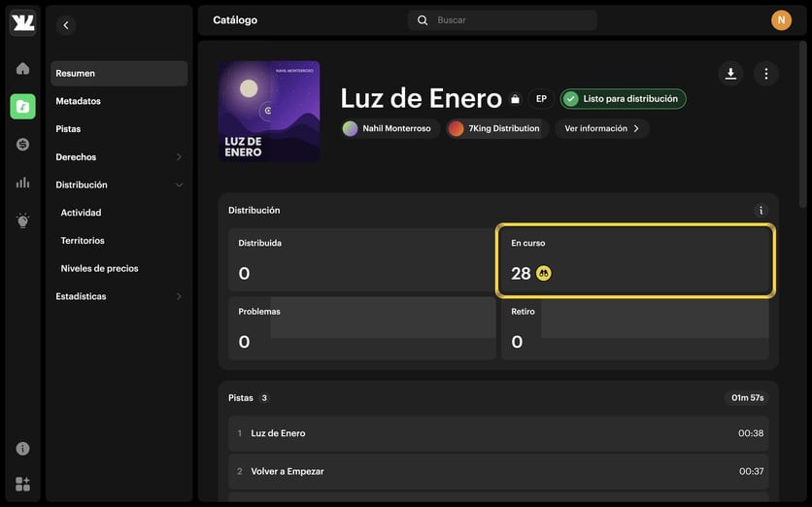812x507 pixels.
Task: Click the Catálogo page title
Action: point(235,20)
